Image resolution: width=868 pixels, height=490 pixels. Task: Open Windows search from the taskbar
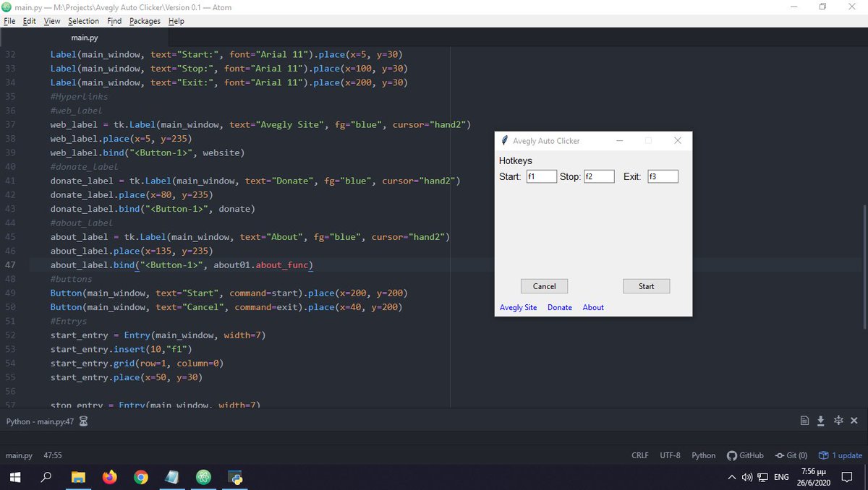[47, 477]
